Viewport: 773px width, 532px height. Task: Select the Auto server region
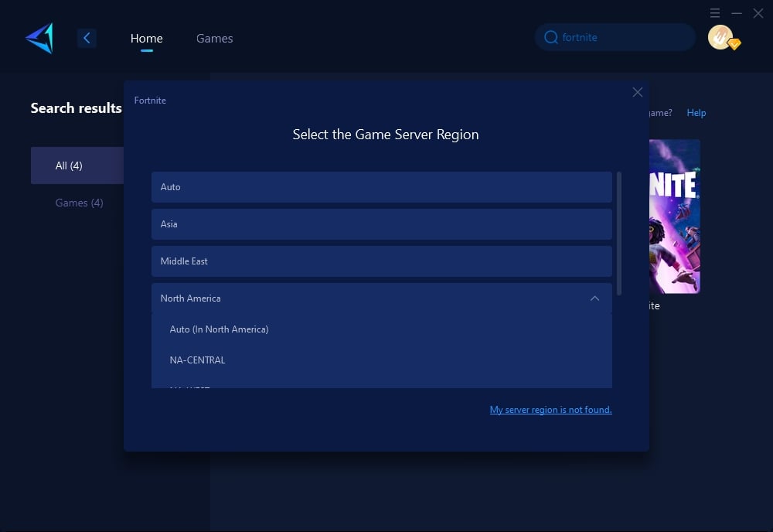381,187
